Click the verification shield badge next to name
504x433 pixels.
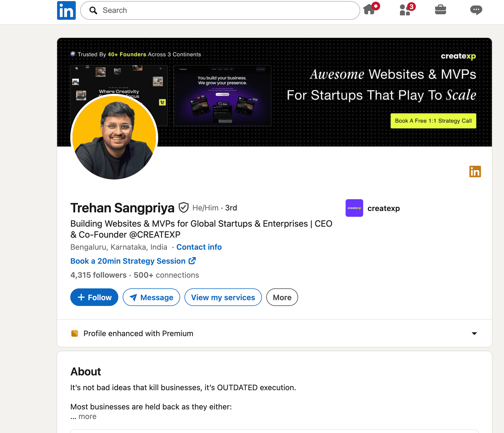(x=183, y=207)
